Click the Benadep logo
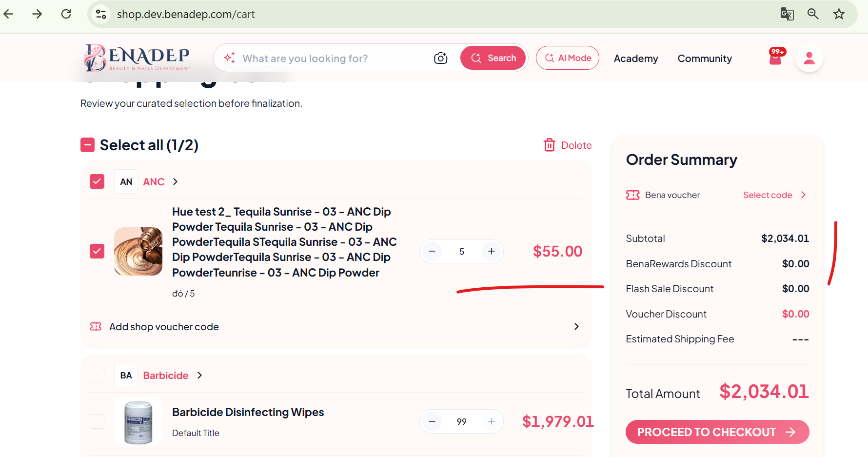This screenshot has height=457, width=868. click(x=137, y=58)
